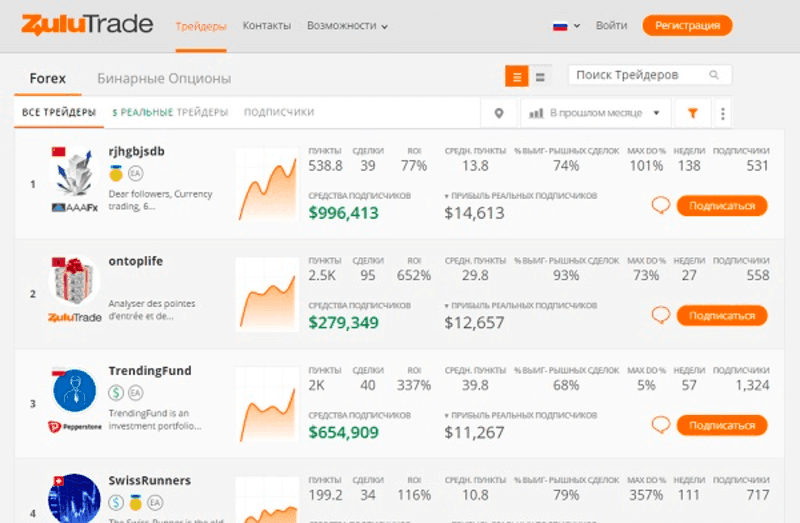Click the comment bubble for rjhgbjsdb
The width and height of the screenshot is (800, 523).
[661, 206]
